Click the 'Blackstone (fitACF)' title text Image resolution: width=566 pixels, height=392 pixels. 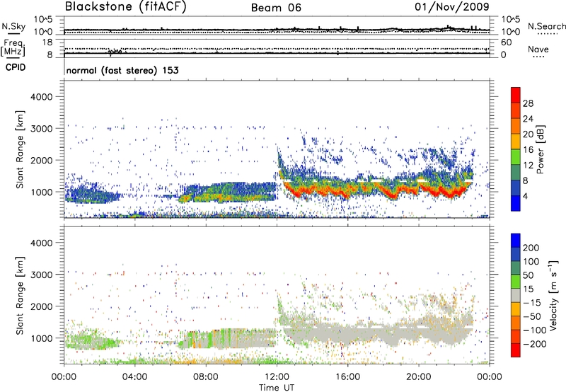[x=126, y=7]
